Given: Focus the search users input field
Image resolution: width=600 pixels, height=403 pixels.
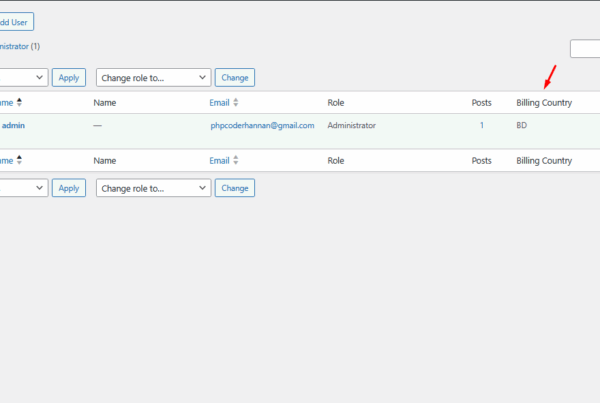Looking at the screenshot, I should click(585, 49).
